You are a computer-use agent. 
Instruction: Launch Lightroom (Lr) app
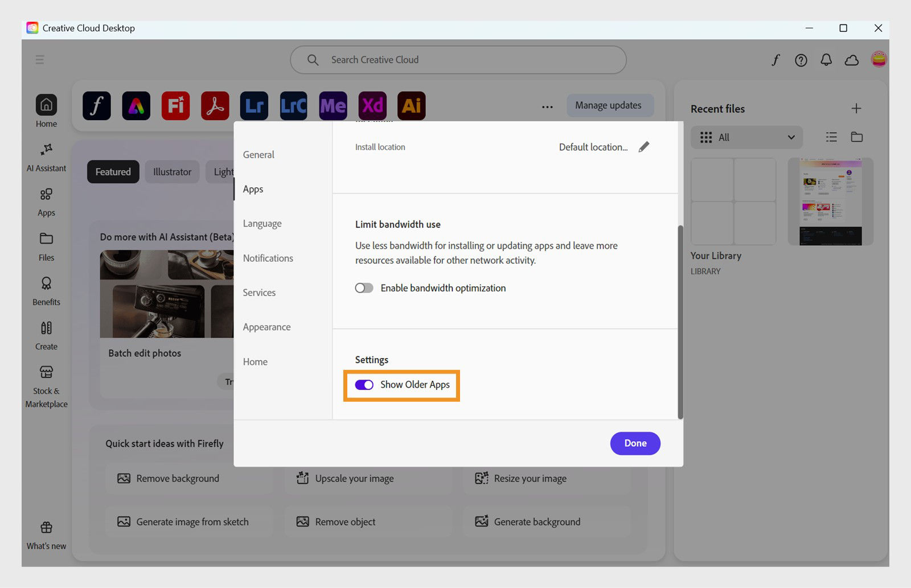coord(254,105)
